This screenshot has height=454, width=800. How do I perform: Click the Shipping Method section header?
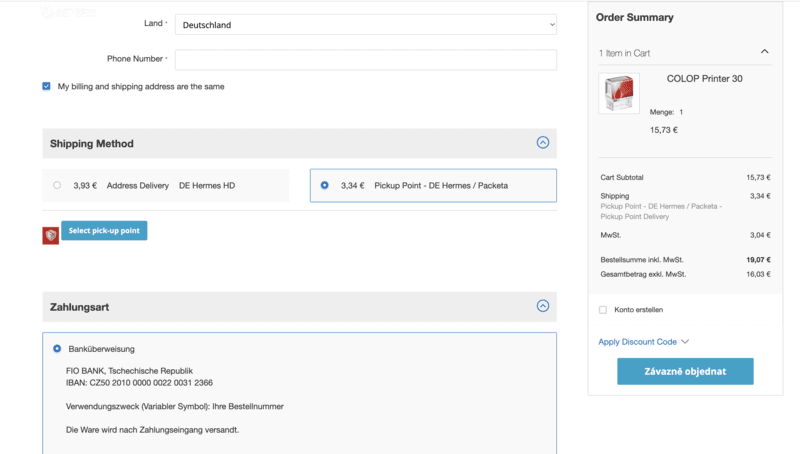tap(92, 143)
